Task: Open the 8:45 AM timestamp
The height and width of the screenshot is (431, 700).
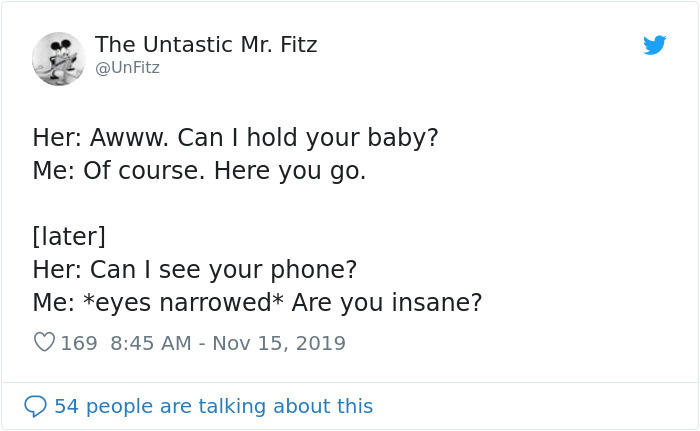Action: click(x=150, y=343)
